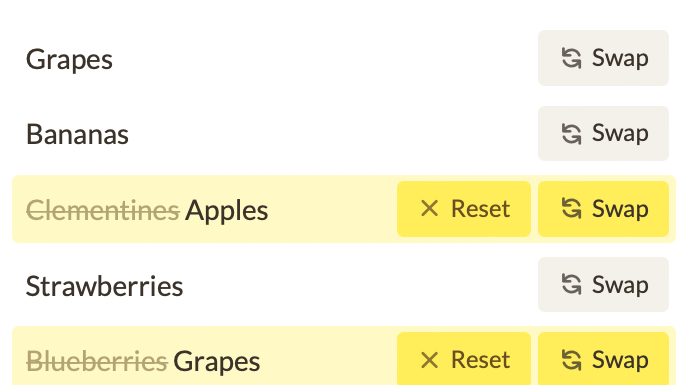
Task: Click the struck-through Clementines text
Action: tap(103, 210)
